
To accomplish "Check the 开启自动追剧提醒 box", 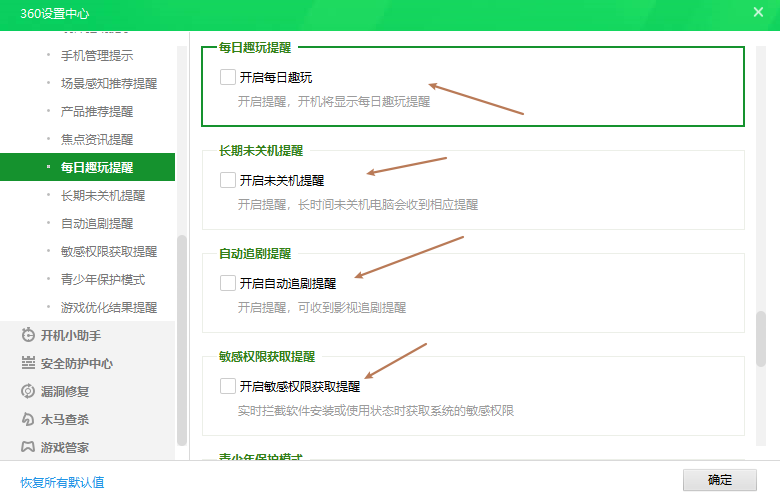I will [x=228, y=283].
